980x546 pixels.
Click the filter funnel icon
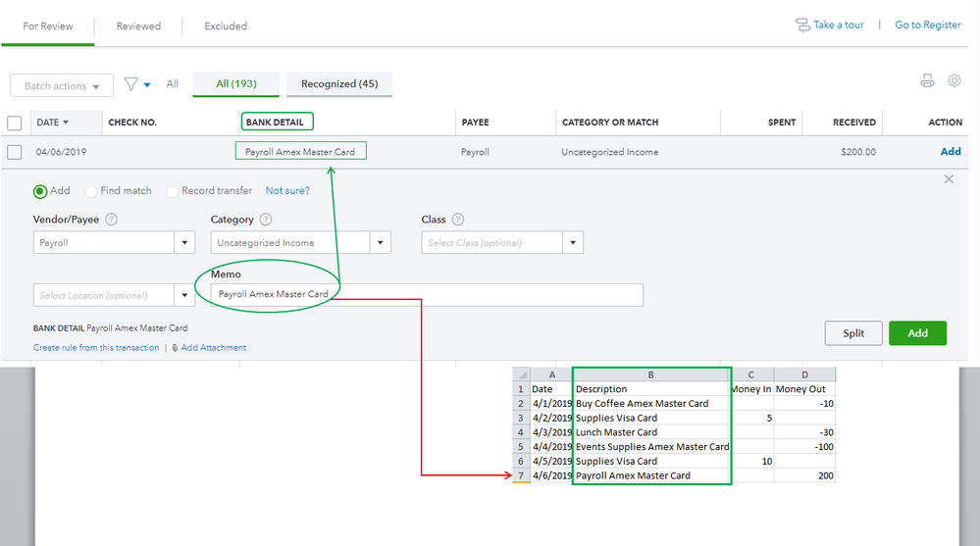pos(131,84)
